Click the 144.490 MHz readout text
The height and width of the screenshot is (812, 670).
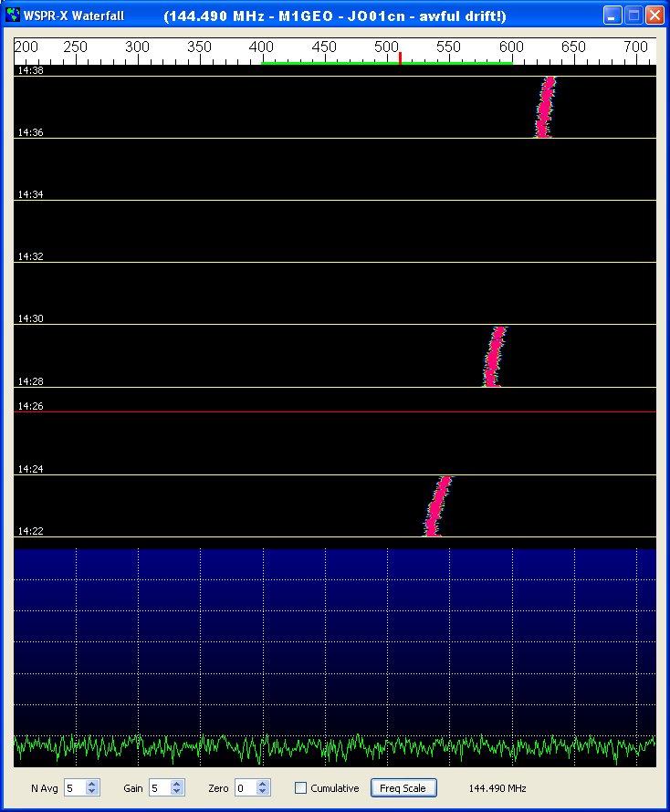coord(497,788)
